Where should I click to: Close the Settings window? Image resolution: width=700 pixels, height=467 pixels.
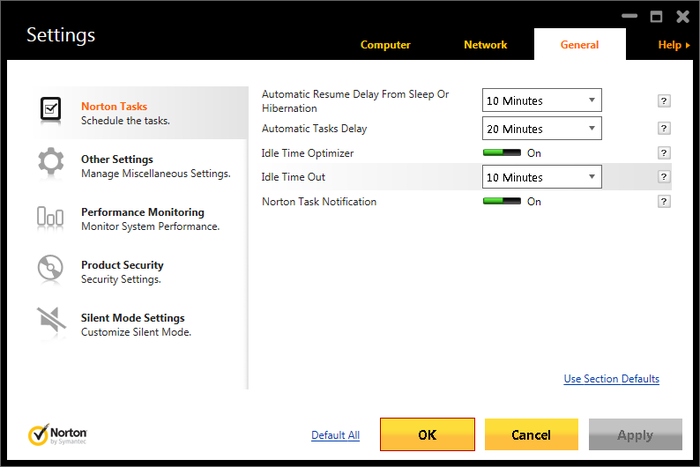[x=683, y=17]
